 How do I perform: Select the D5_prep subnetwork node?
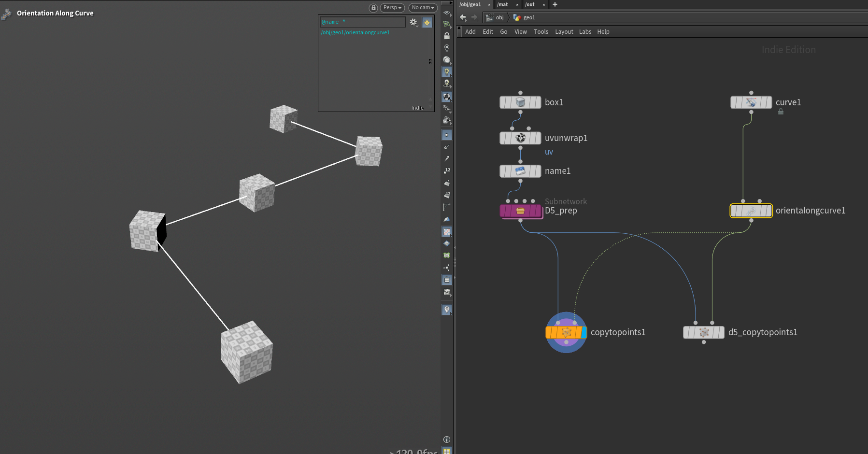[x=520, y=211]
